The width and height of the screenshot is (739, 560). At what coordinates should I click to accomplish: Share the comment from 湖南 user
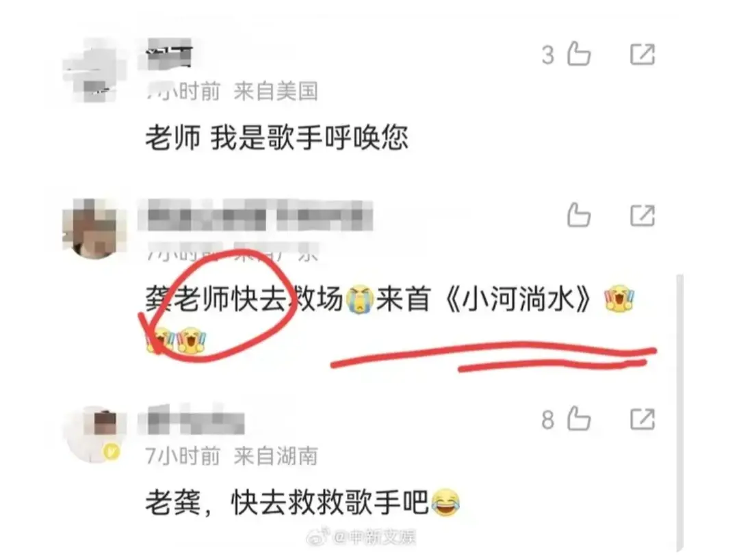pos(643,419)
